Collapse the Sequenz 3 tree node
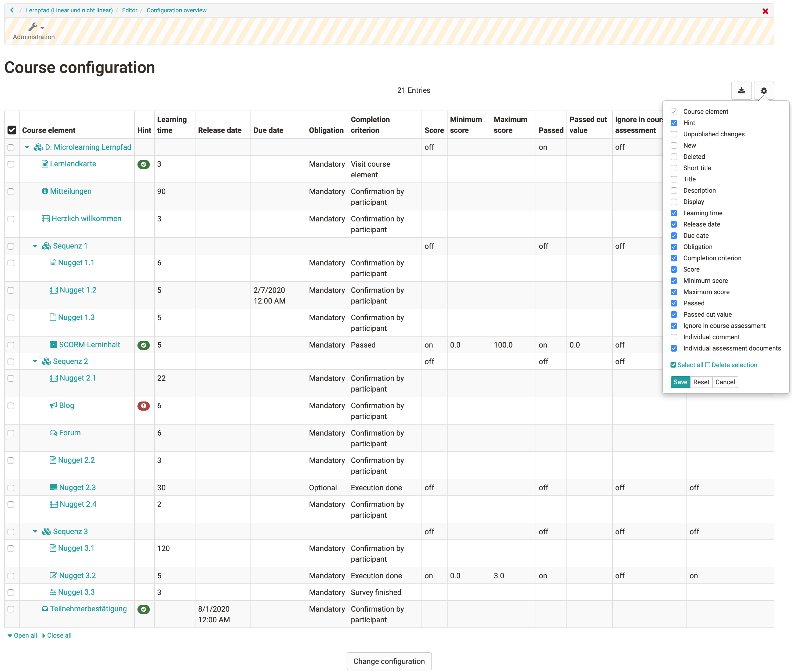The image size is (792, 672). tap(35, 531)
